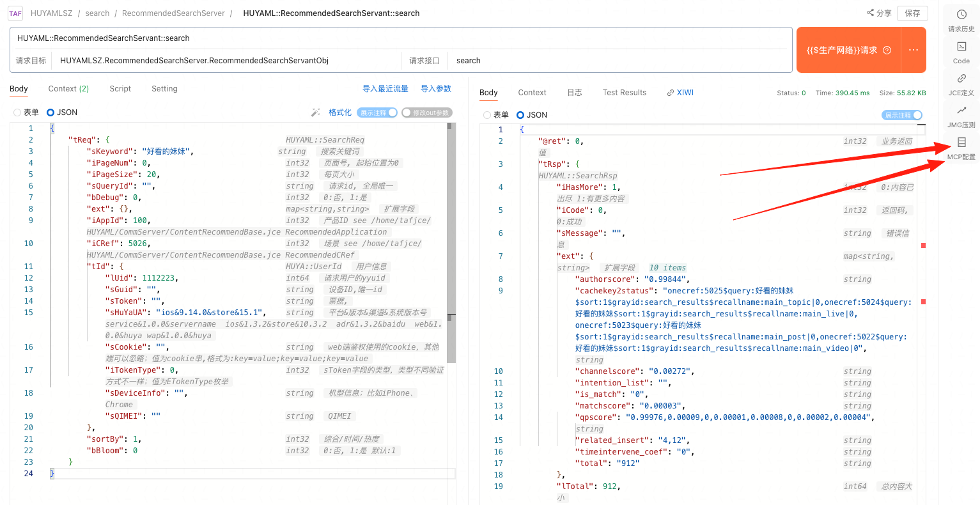Open the Code sidebar panel
The height and width of the screenshot is (505, 980).
tap(961, 52)
